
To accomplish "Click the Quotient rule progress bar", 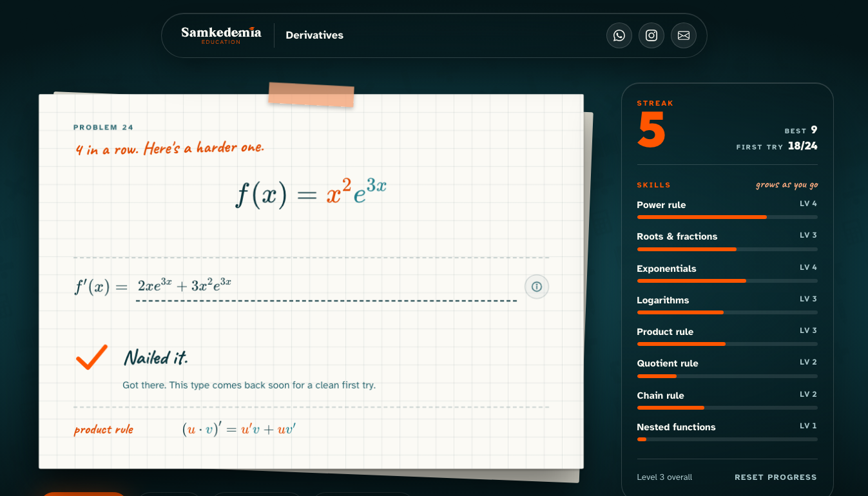I will (727, 376).
